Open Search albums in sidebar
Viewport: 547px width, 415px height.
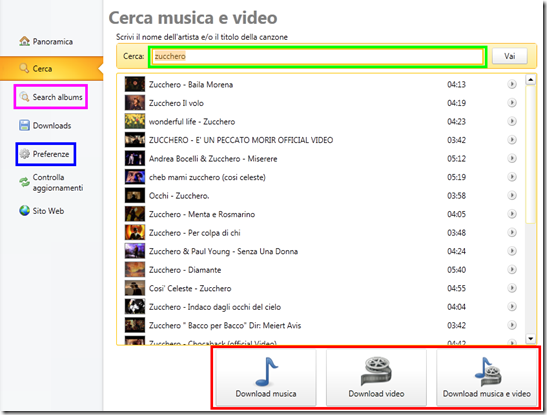pyautogui.click(x=51, y=97)
